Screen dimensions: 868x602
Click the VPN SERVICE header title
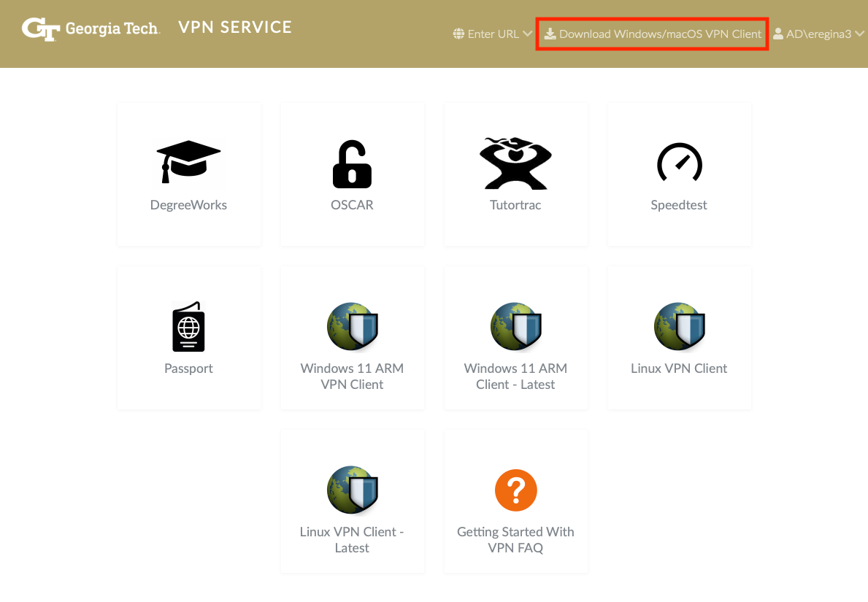click(x=235, y=27)
